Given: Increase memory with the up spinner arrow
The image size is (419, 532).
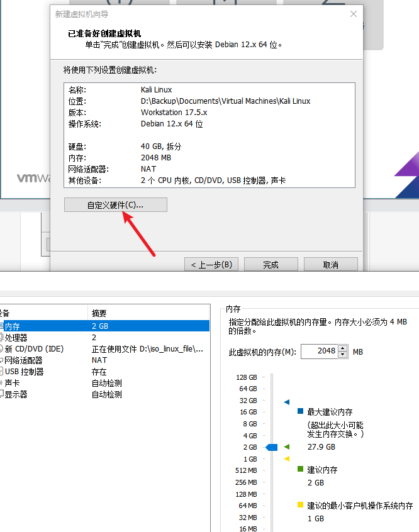Looking at the screenshot, I should tap(343, 348).
